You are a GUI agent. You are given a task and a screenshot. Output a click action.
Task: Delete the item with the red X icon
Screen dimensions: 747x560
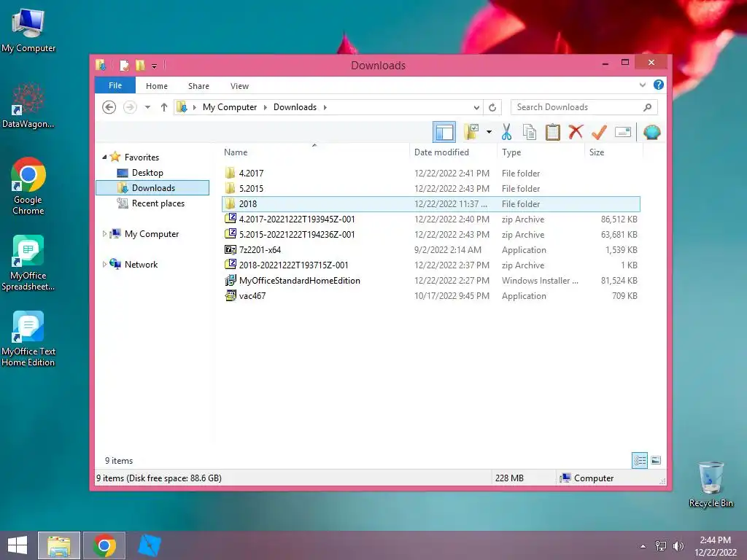tap(576, 131)
